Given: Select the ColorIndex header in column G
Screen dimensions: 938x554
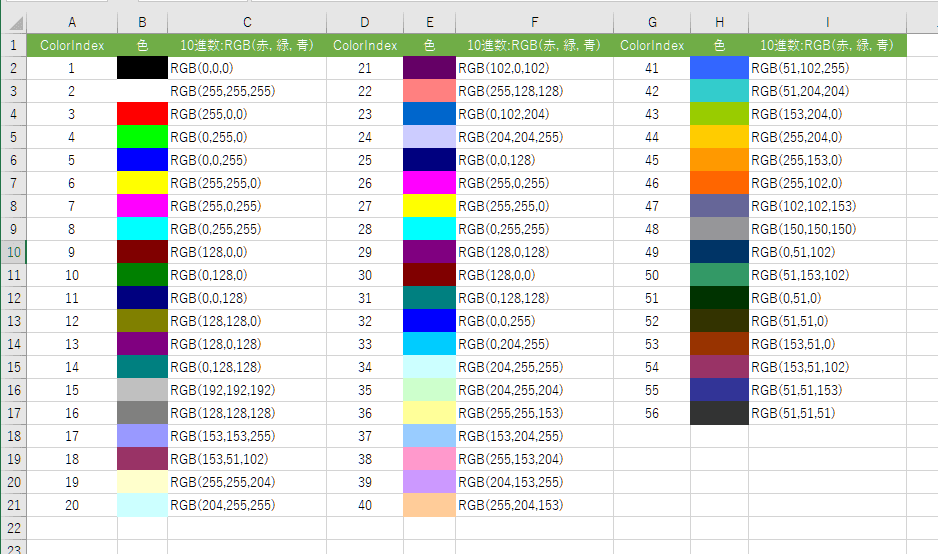Looking at the screenshot, I should click(x=652, y=45).
